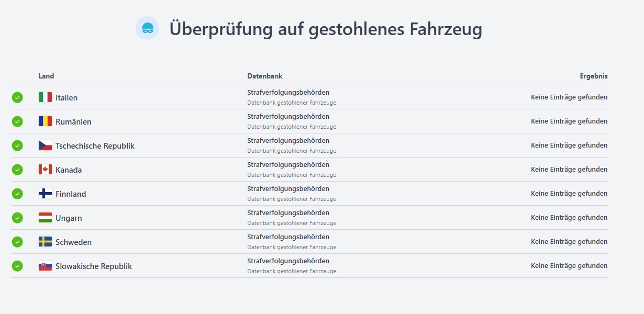Click the Romania flag icon
The width and height of the screenshot is (644, 314).
(x=45, y=121)
